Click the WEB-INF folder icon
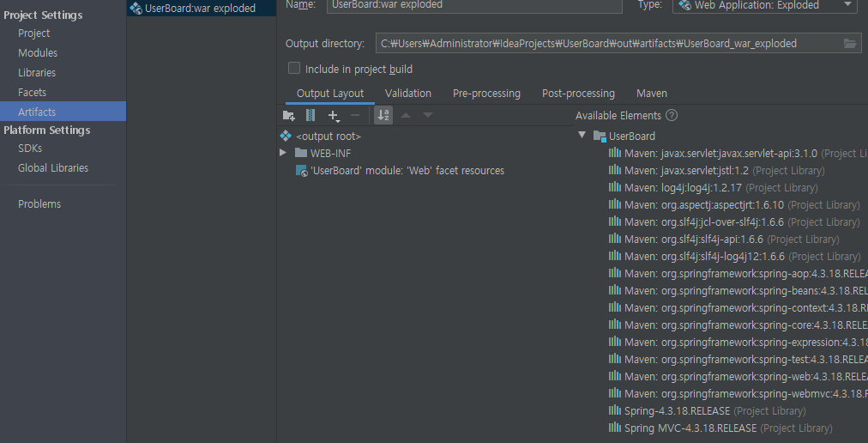868x443 pixels. pos(300,153)
